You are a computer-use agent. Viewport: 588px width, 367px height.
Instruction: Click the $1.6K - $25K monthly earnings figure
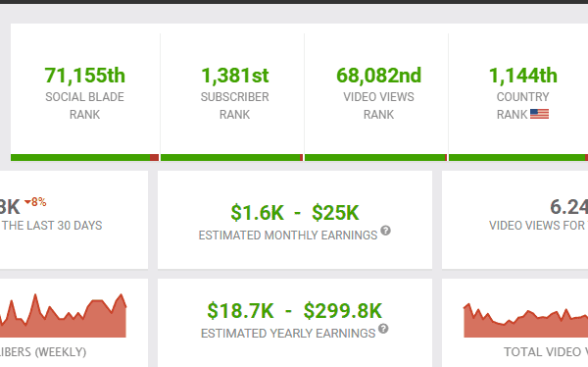[x=295, y=213]
